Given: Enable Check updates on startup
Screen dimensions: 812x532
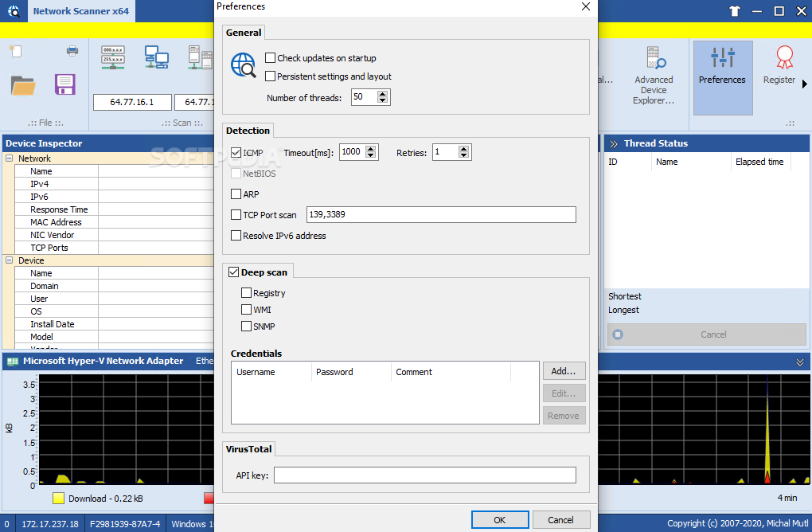Looking at the screenshot, I should [x=270, y=57].
